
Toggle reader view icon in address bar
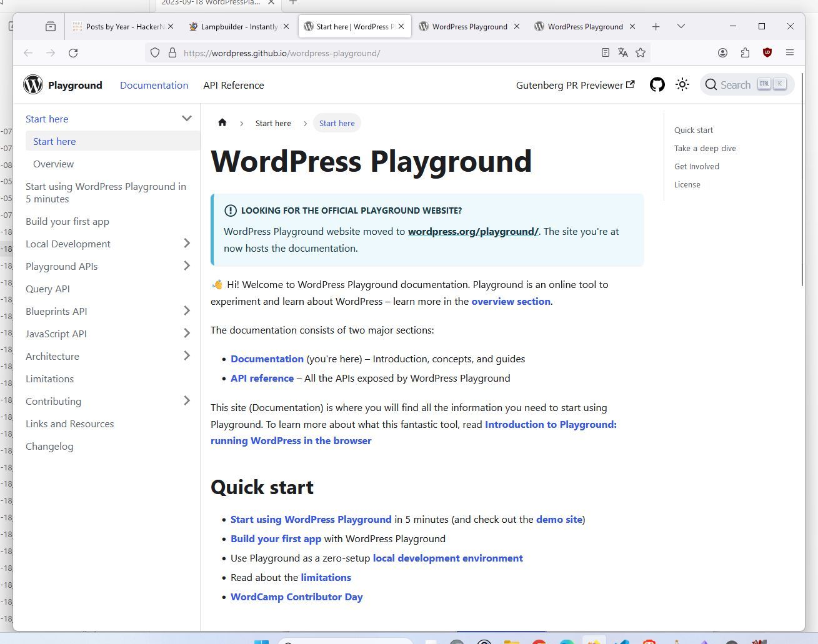(605, 53)
